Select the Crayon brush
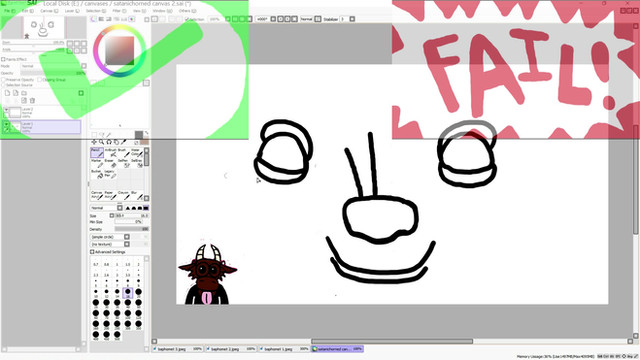640x360 pixels. (x=124, y=195)
